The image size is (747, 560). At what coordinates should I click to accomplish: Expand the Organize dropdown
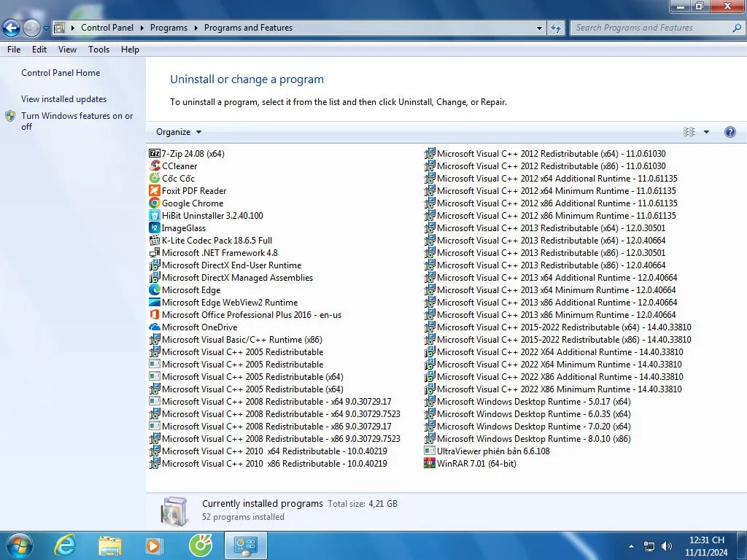coord(179,132)
